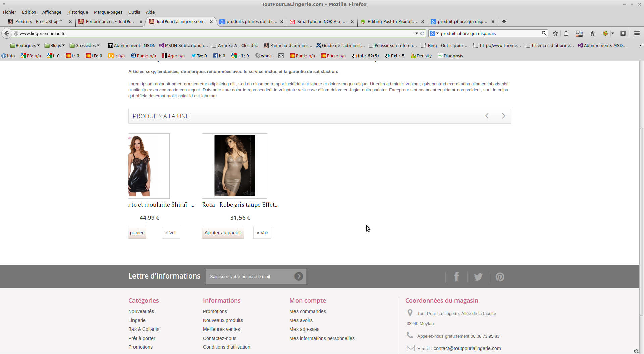Image resolution: width=644 pixels, height=354 pixels.
Task: Click the page vertical scrollbar thumb
Action: [x=641, y=221]
